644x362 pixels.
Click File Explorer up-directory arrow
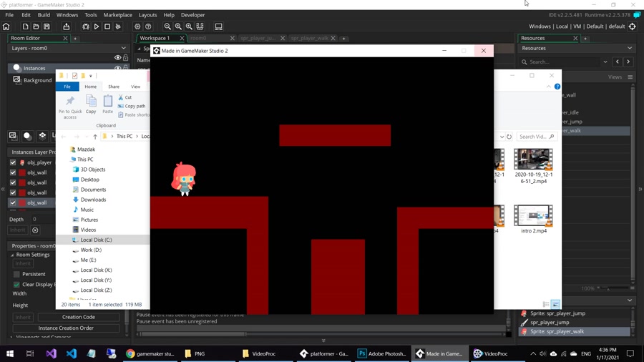(95, 136)
